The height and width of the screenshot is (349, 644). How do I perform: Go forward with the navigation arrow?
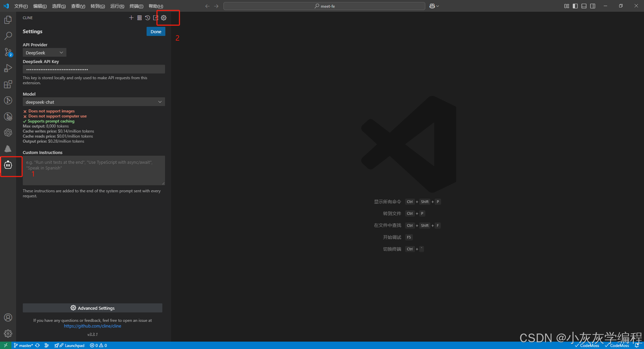[x=216, y=6]
